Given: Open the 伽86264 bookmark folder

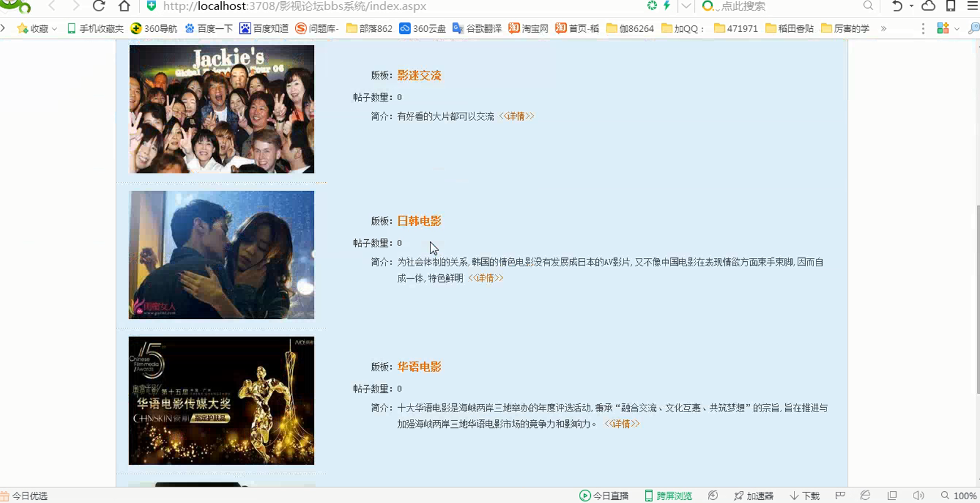Looking at the screenshot, I should tap(630, 28).
